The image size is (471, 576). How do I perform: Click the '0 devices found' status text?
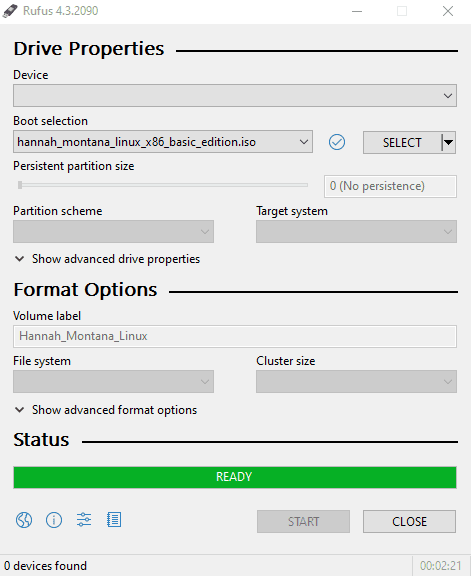(x=46, y=566)
